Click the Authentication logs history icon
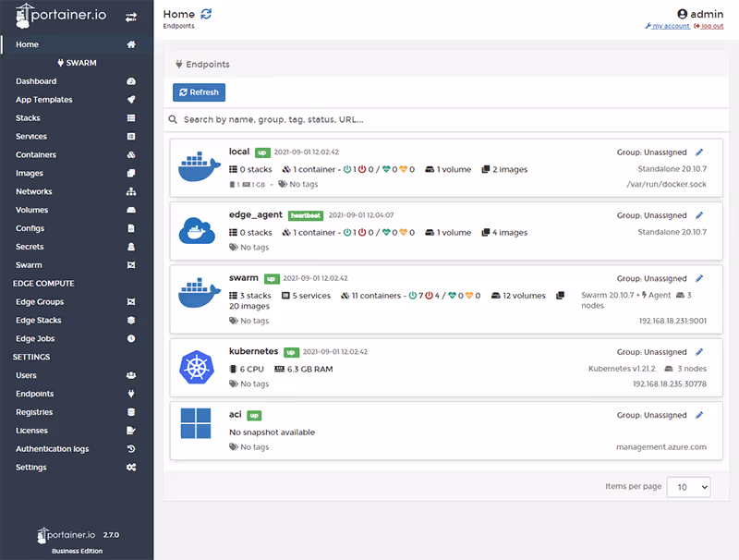Viewport: 739px width, 560px height. pos(131,449)
